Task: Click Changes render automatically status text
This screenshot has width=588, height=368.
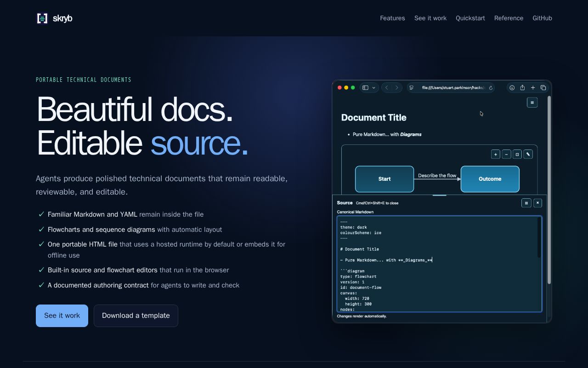Action: 362,316
